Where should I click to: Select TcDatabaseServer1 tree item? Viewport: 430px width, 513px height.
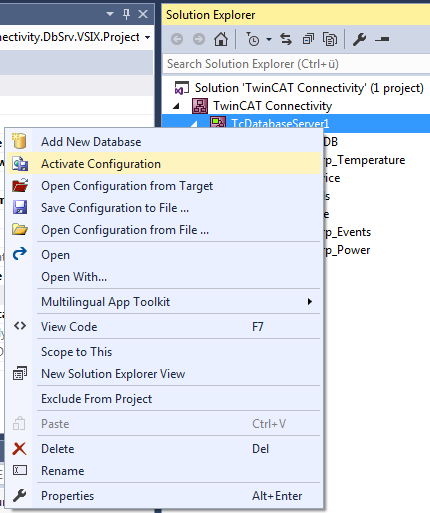[x=280, y=124]
